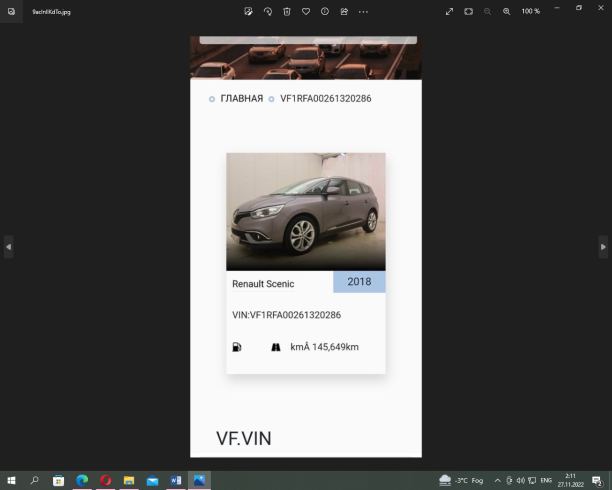Add the image to favorites via the heart icon
Screen dimensions: 612x490
(306, 12)
